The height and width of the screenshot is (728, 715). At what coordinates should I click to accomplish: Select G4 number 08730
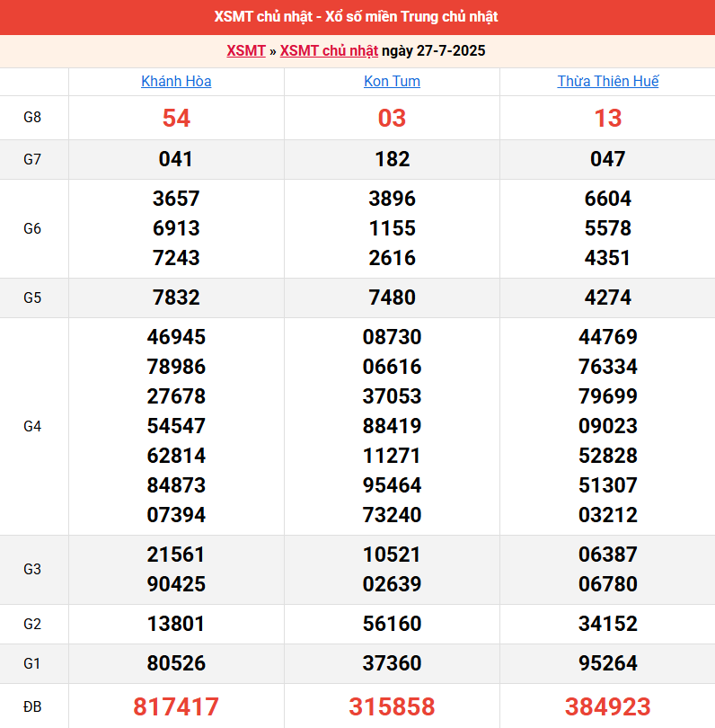(x=392, y=337)
